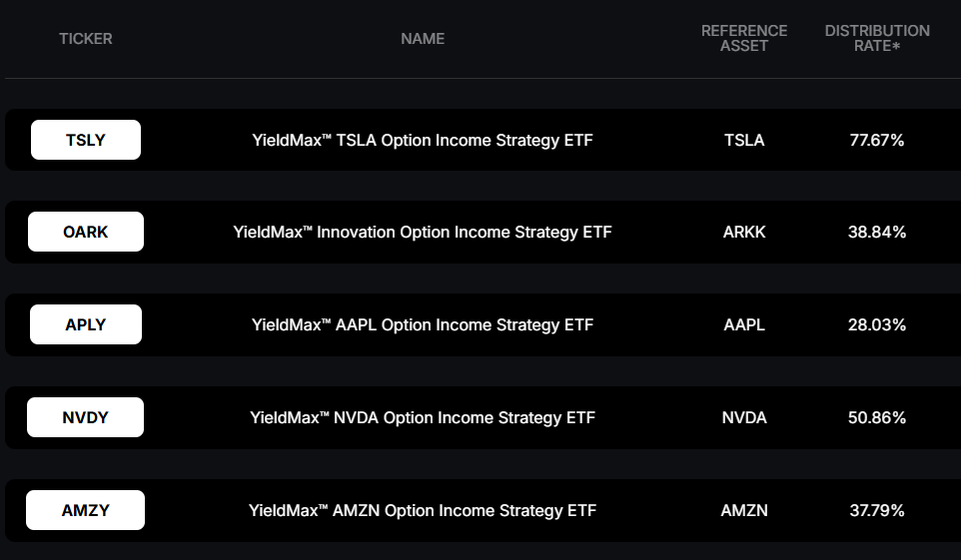Screen dimensions: 961x560
Task: Open YieldMax TSLA Option Income Strategy ETF
Action: 423,141
